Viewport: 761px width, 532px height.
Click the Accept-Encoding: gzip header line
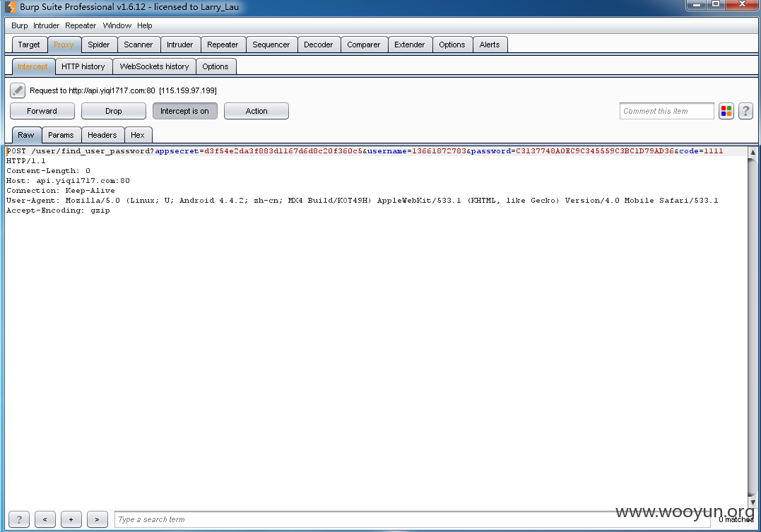tap(58, 211)
